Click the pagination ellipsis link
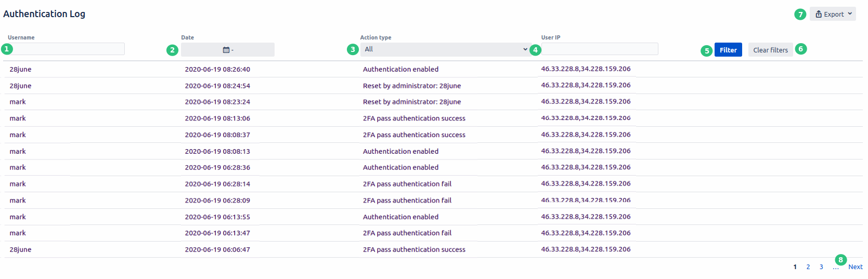Viewport: 868px width, 279px height. 836,268
